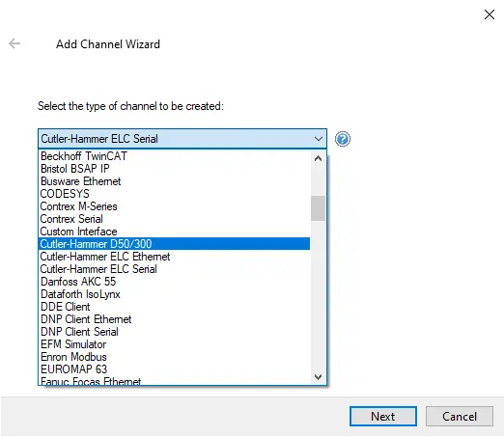Choose Cutler-Hammer ELC Ethernet
The width and height of the screenshot is (504, 437).
pos(174,257)
